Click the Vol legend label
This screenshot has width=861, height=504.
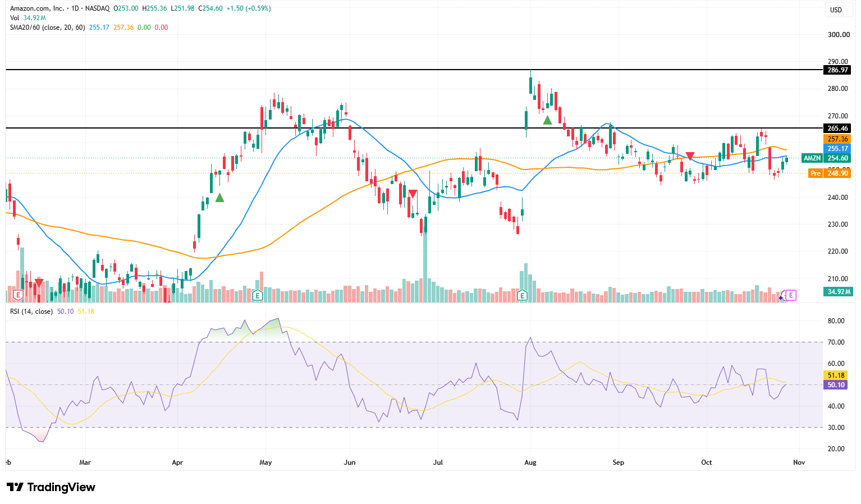coord(15,18)
